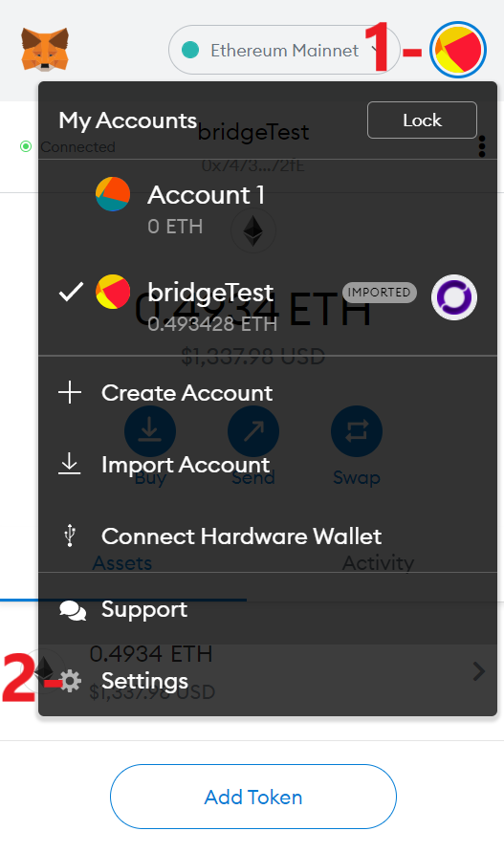Click the purple connected site icon
This screenshot has width=504, height=853.
click(x=454, y=297)
